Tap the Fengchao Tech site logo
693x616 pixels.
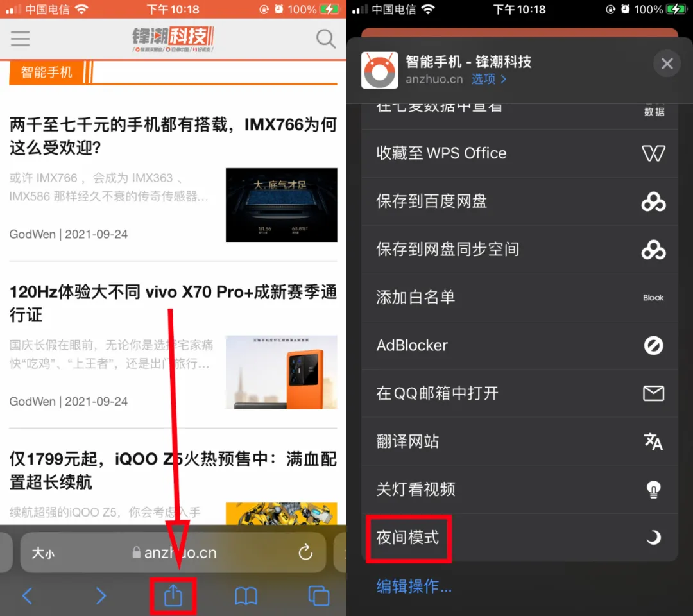173,39
